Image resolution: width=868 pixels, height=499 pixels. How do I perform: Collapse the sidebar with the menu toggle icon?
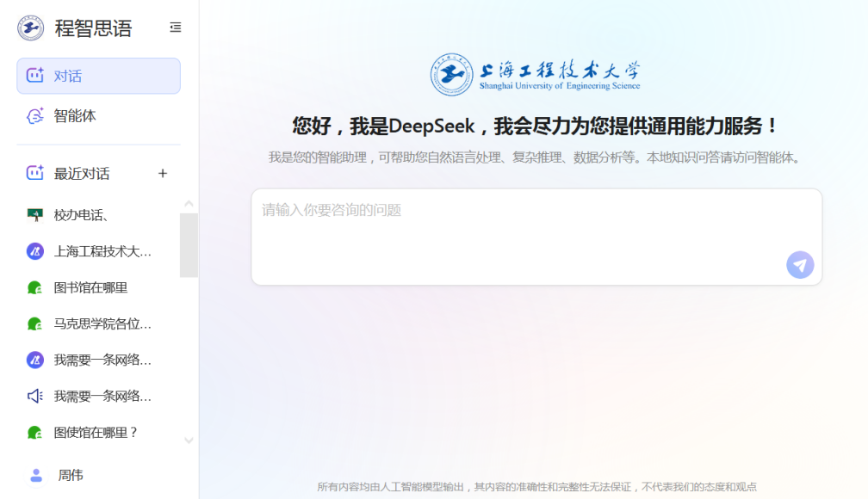176,28
